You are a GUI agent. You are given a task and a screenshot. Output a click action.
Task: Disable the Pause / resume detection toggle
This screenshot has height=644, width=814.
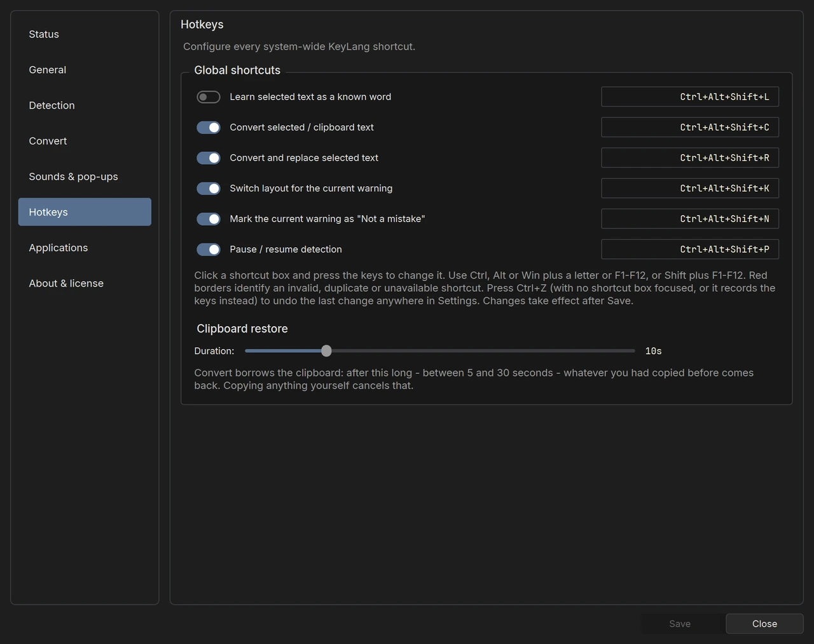pos(209,249)
